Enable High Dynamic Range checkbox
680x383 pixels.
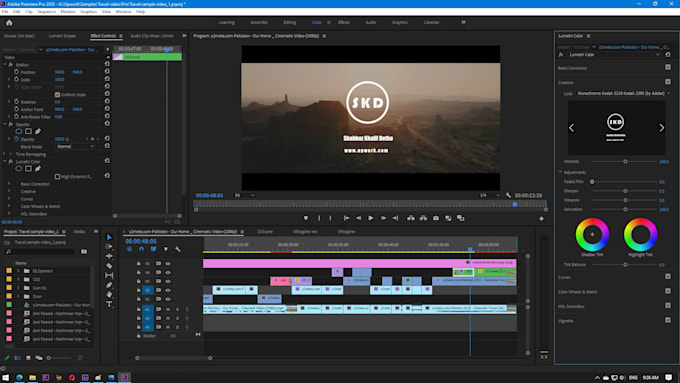pos(57,177)
